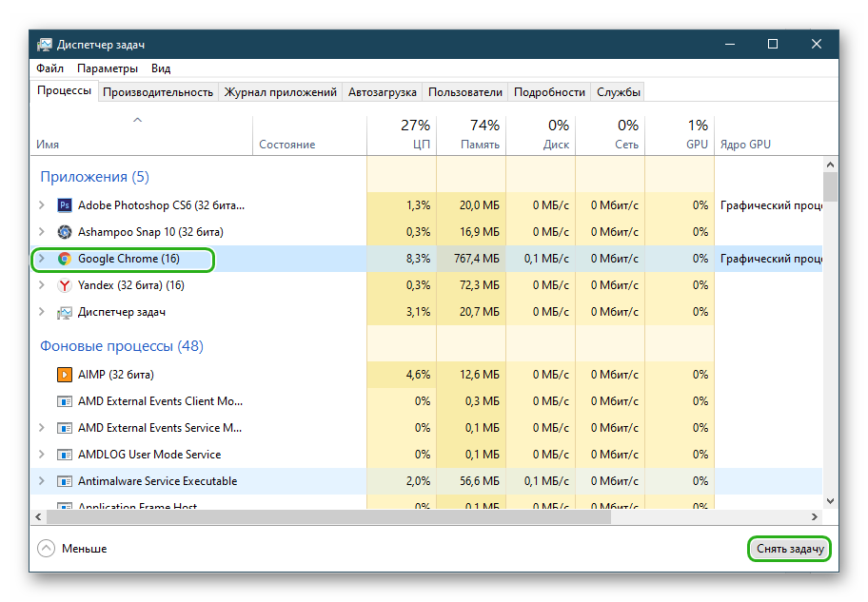Collapse view with the Меньше button

tap(72, 549)
